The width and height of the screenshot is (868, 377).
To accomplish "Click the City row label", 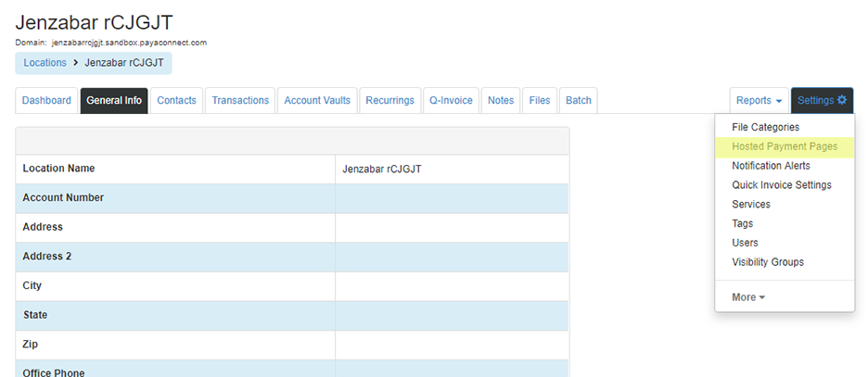I will 32,286.
